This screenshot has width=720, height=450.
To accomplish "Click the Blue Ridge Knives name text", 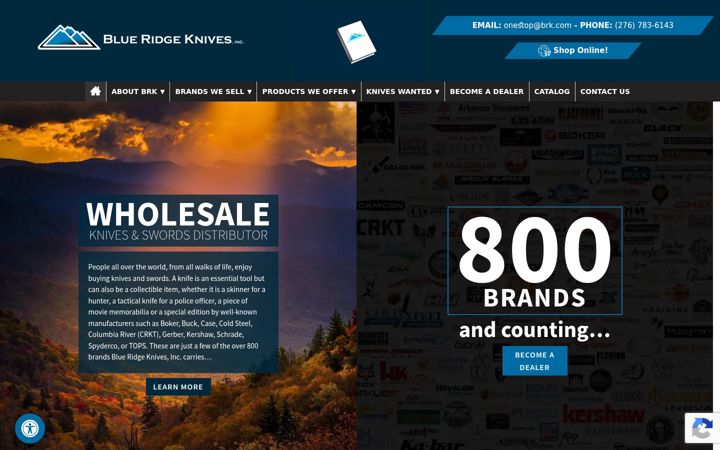I will tap(173, 39).
